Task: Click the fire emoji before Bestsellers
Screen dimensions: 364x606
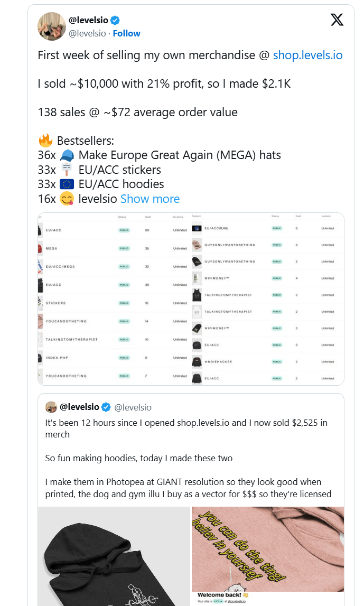Action: coord(45,141)
